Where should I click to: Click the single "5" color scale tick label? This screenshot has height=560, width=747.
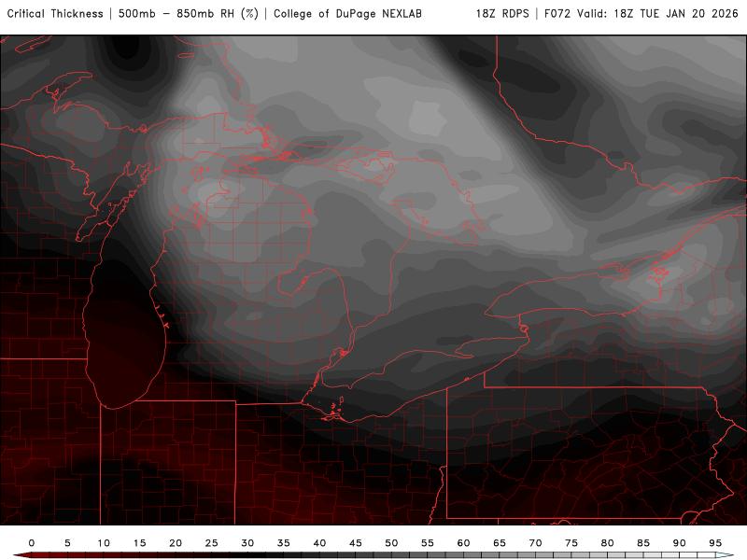[67, 543]
